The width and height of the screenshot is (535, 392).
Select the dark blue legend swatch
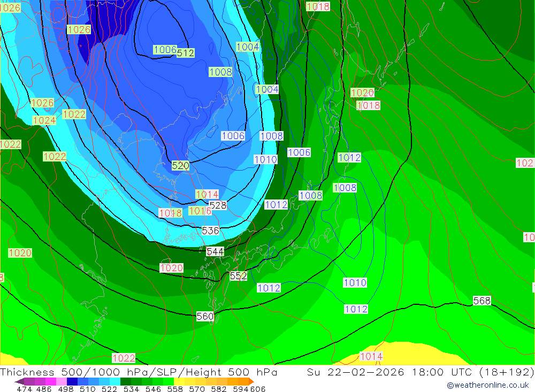pos(72,381)
